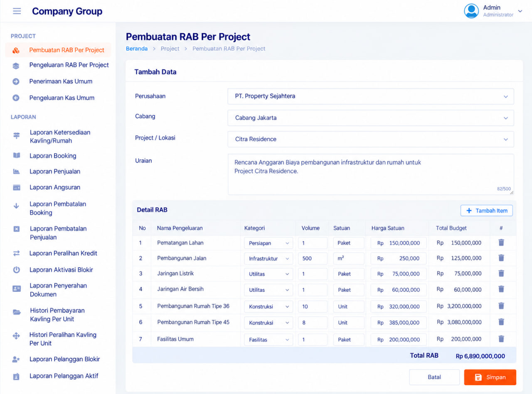Open Laporan Ketersediaan Kavling/Rumah
Viewport: 532px width, 394px height.
click(x=60, y=137)
